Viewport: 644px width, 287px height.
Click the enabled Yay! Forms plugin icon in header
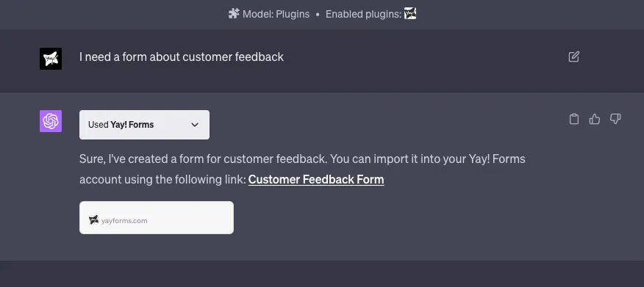pyautogui.click(x=410, y=13)
